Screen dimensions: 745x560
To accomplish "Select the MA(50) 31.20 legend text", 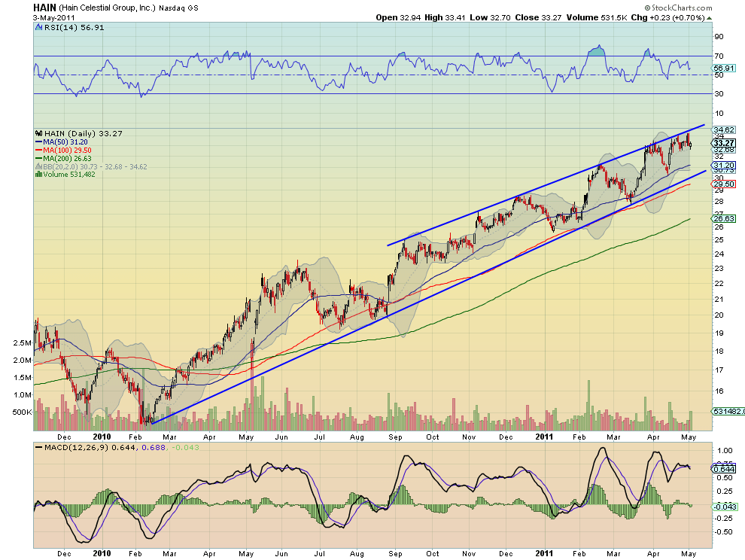I will pos(65,142).
